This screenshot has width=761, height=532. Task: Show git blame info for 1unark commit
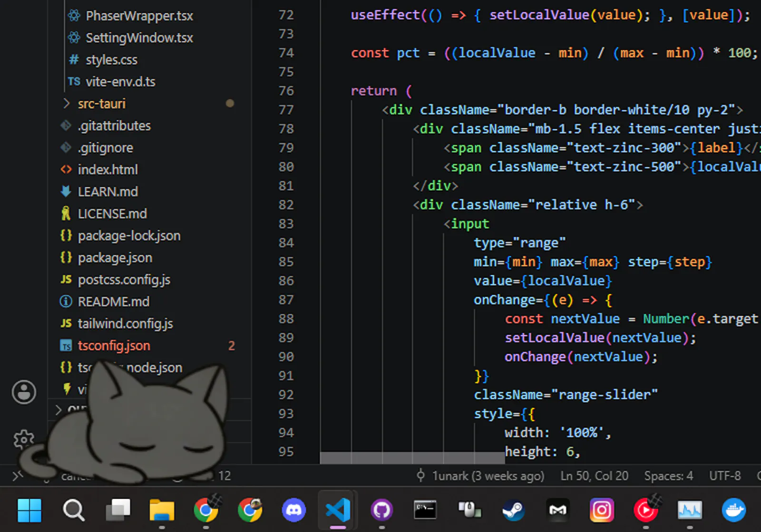480,475
